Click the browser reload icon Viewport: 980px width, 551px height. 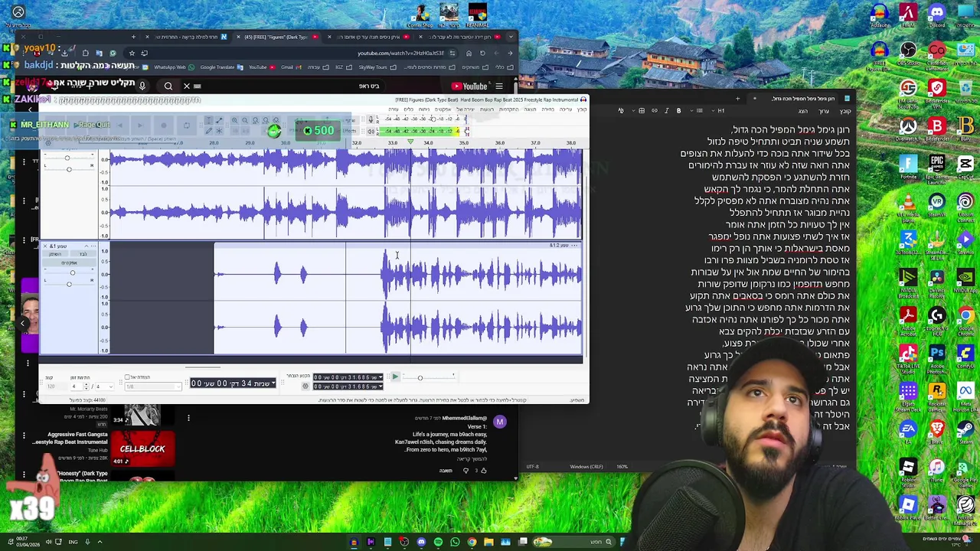pos(482,53)
